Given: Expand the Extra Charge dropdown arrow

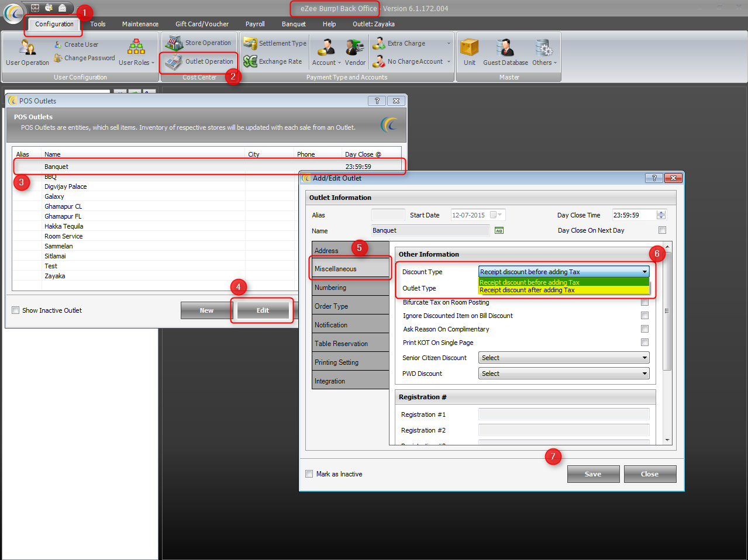Looking at the screenshot, I should click(x=449, y=44).
